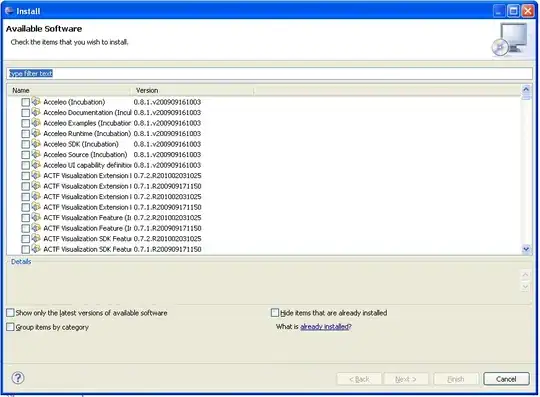540x397 pixels.
Task: Click Details pane scroll up arrow
Action: 525,275
